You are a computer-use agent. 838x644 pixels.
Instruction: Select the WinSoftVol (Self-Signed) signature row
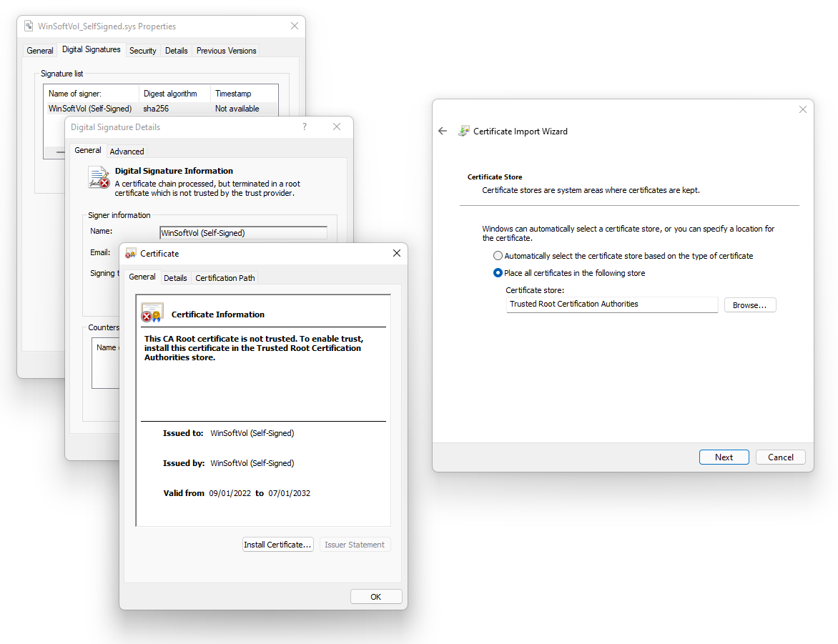(x=162, y=109)
